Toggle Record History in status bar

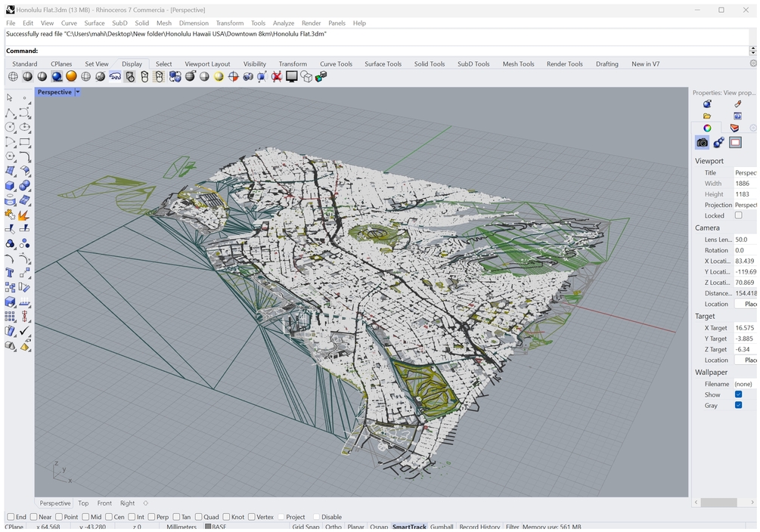479,527
